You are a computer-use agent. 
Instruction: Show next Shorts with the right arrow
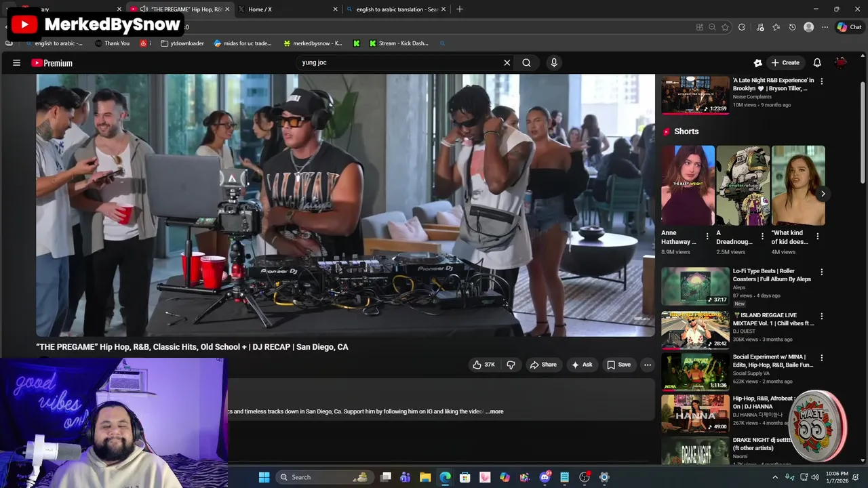pyautogui.click(x=823, y=194)
